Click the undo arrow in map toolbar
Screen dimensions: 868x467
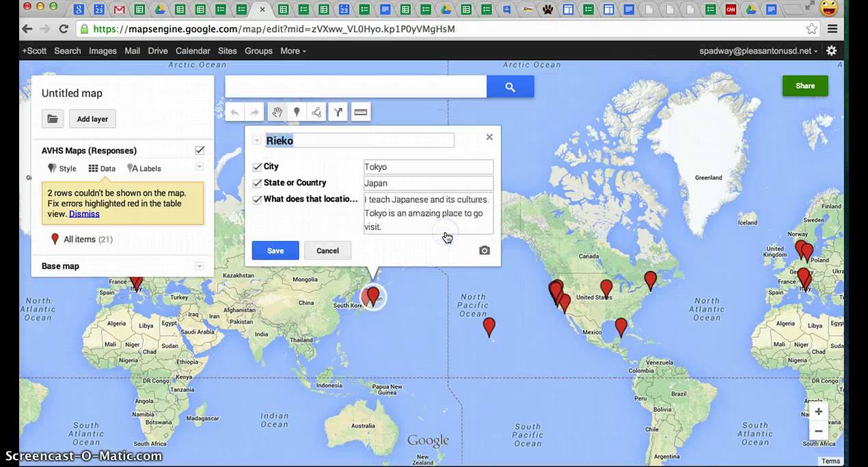(234, 113)
